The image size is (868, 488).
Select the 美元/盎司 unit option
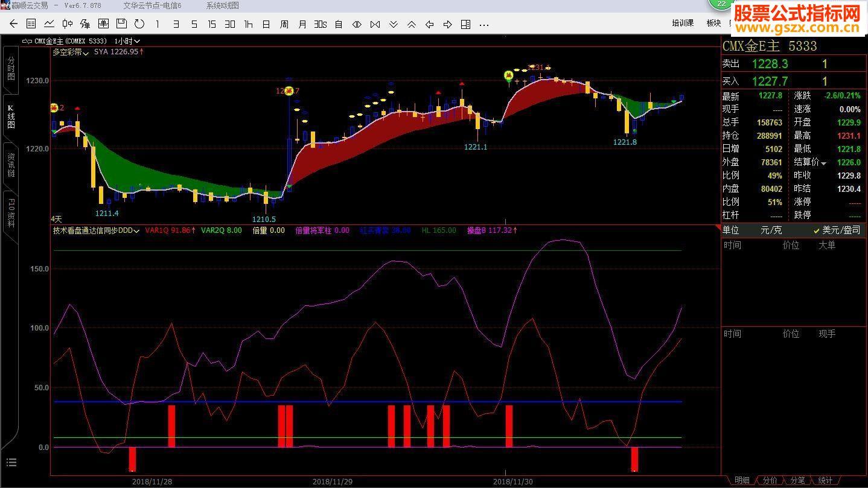click(837, 230)
